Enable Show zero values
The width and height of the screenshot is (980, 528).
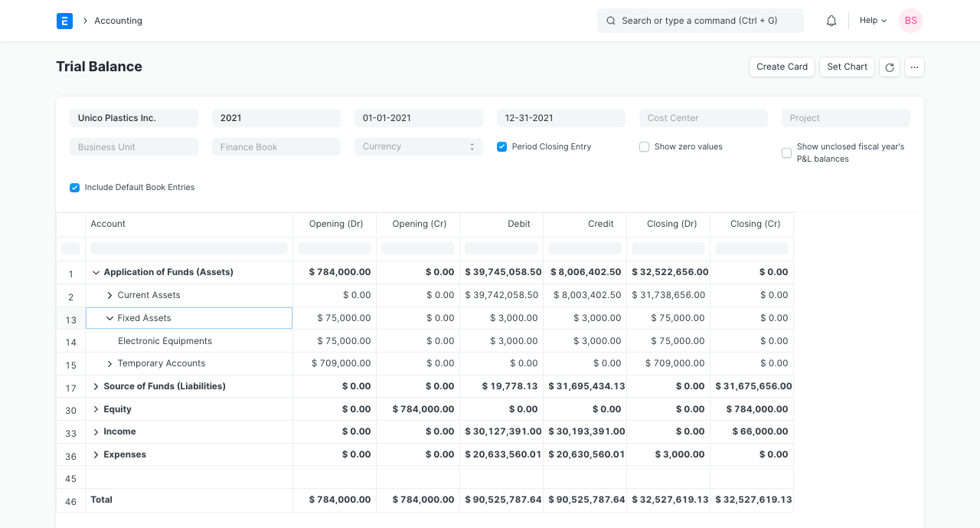[644, 146]
